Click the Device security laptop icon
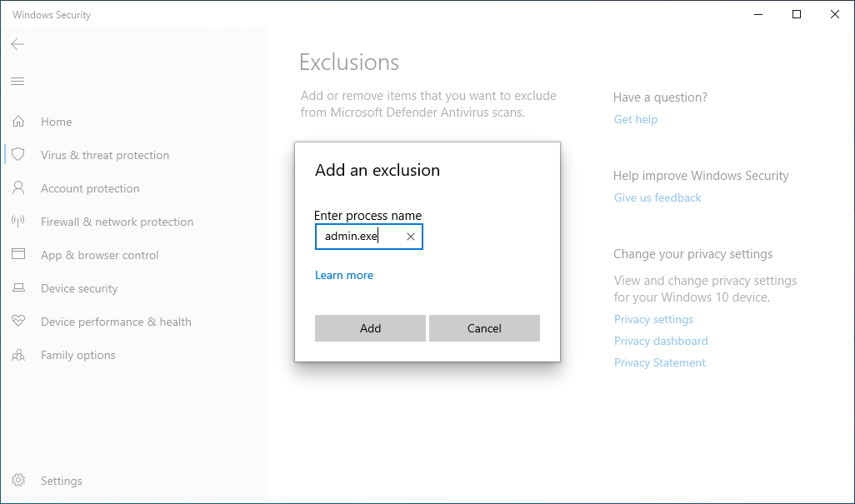Viewport: 855px width, 504px height. [x=18, y=287]
